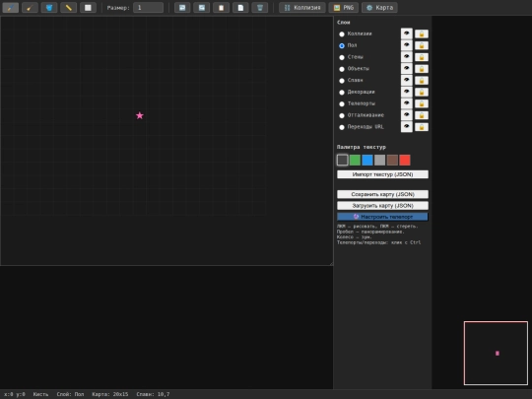Lock the Декорации layer

pyautogui.click(x=422, y=92)
